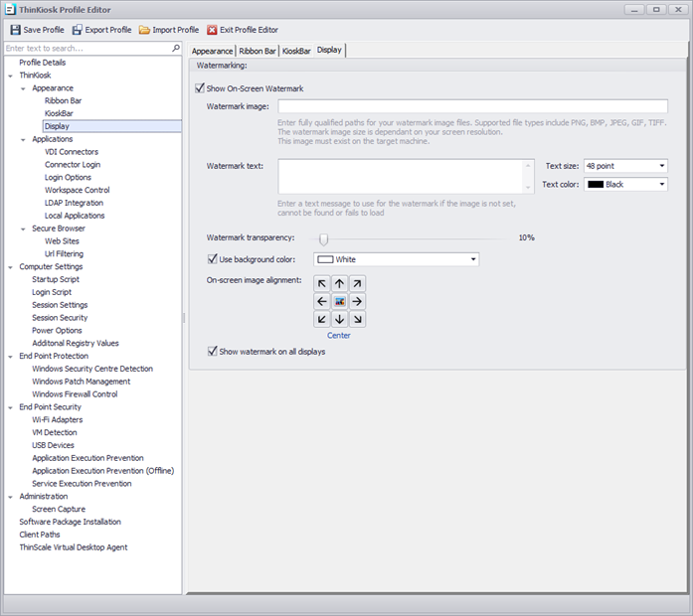Align watermark image to bottom-right

357,319
